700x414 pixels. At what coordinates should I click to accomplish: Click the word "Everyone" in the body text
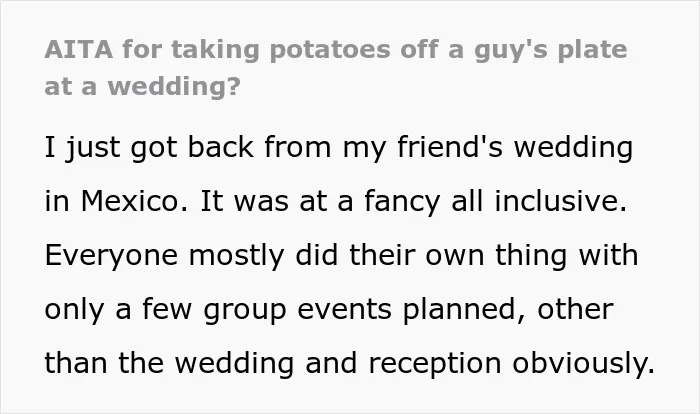click(x=111, y=256)
